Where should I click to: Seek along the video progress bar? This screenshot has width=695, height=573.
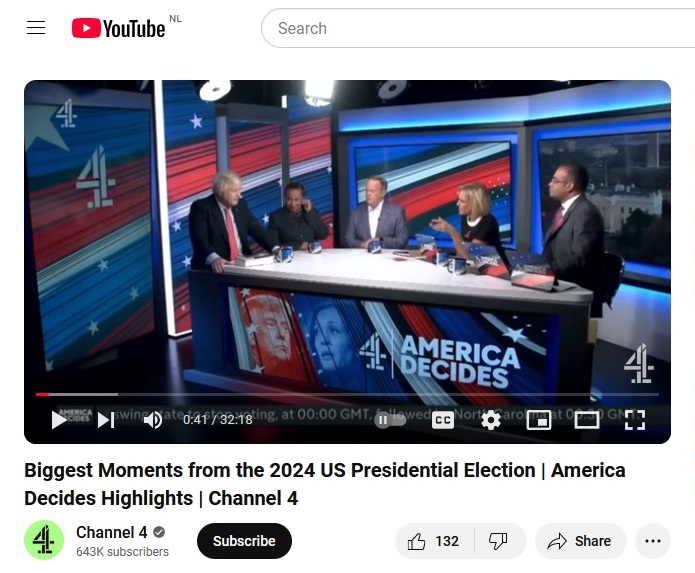click(347, 394)
